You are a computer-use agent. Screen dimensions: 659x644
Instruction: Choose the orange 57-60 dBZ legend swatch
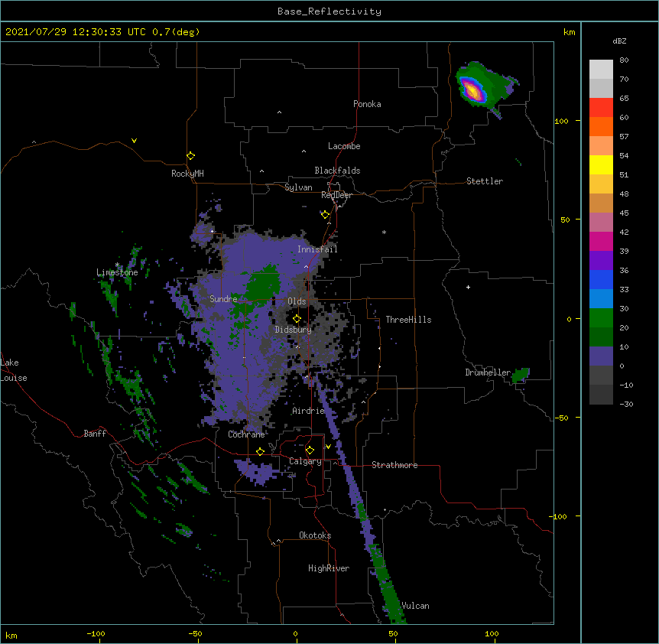[601, 126]
